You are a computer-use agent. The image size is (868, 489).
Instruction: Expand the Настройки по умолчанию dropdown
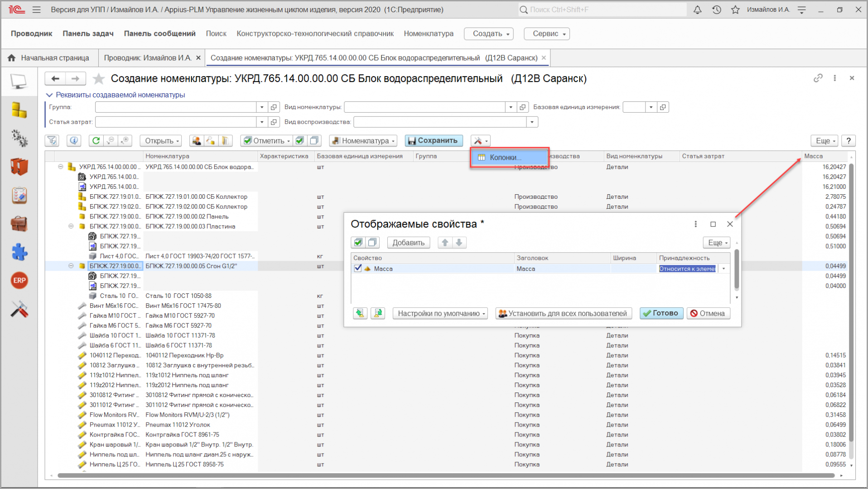pyautogui.click(x=440, y=313)
